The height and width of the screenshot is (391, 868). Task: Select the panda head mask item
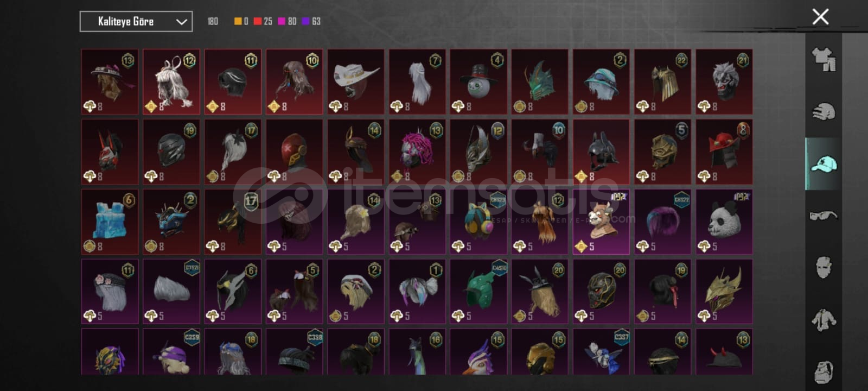click(724, 222)
